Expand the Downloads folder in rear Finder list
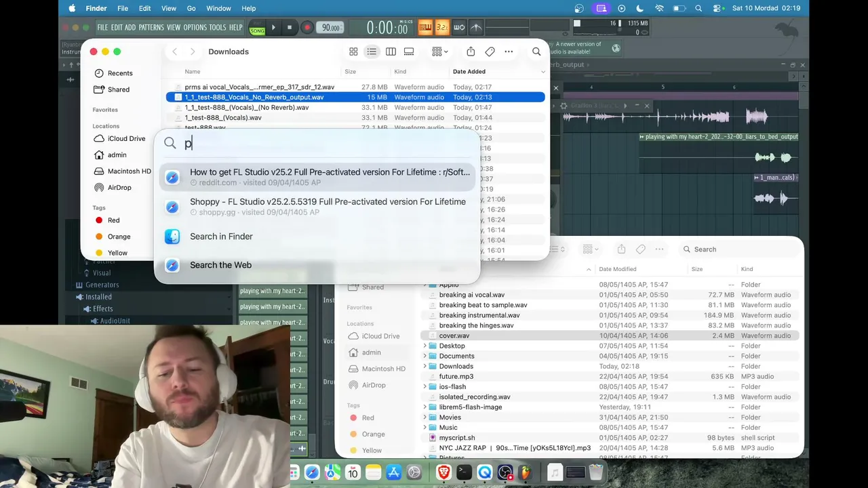 [x=425, y=366]
